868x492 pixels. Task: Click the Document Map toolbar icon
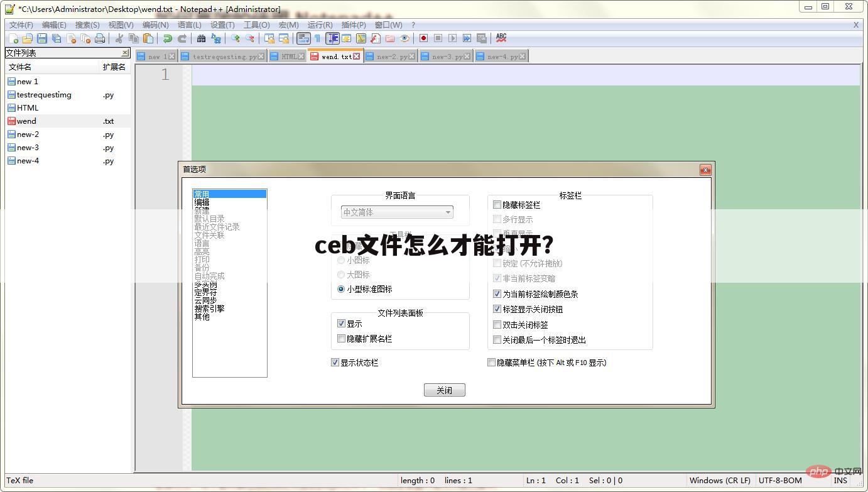point(361,38)
